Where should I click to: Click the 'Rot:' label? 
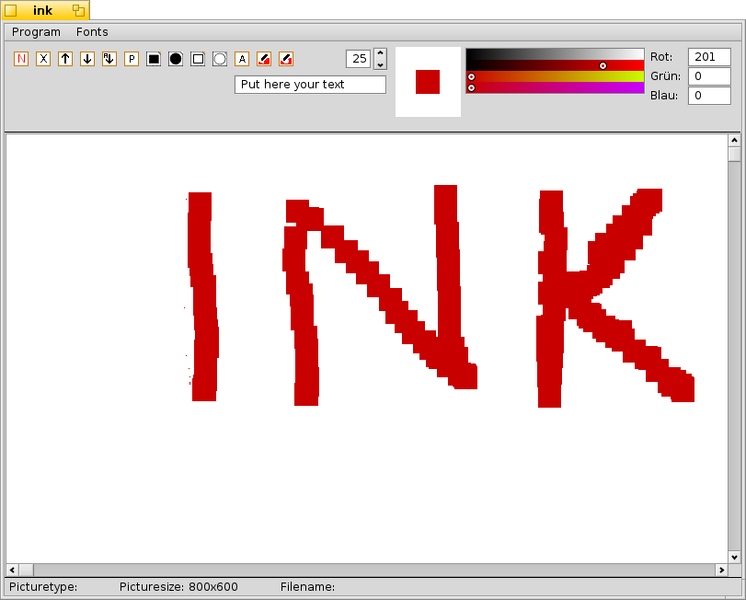661,57
